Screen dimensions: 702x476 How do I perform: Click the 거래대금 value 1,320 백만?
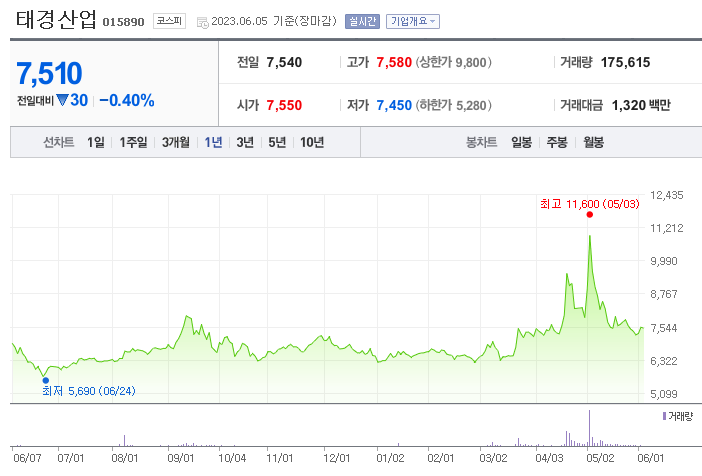coord(641,105)
